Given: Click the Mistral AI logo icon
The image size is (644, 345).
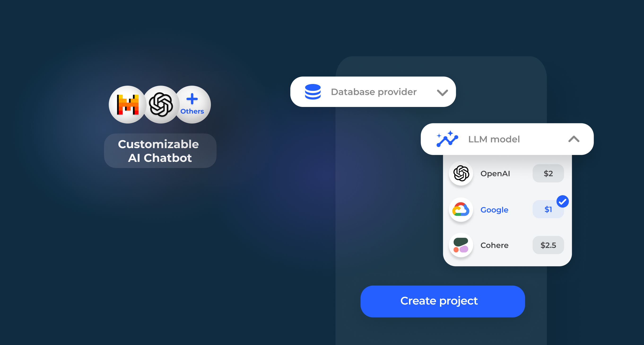Looking at the screenshot, I should [x=128, y=105].
